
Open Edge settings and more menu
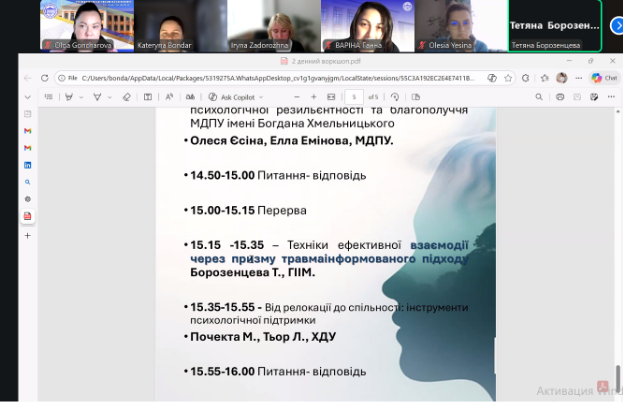click(578, 78)
